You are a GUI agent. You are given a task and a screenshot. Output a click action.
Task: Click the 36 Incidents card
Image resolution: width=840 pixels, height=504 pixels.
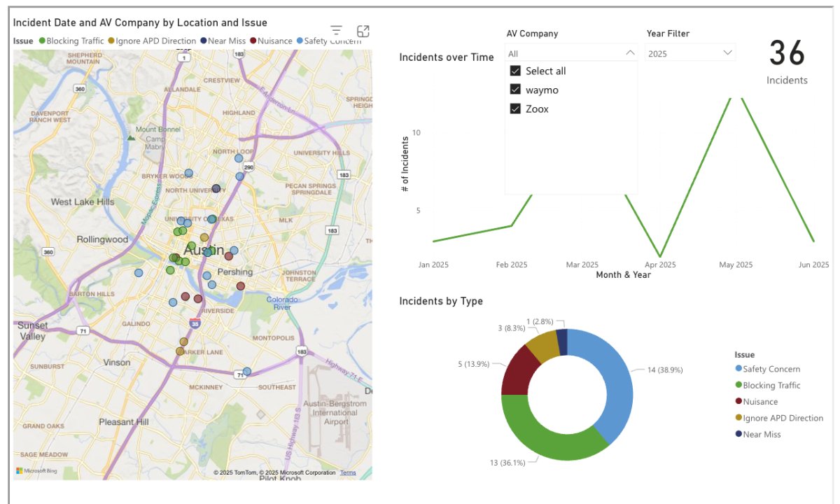tap(787, 63)
